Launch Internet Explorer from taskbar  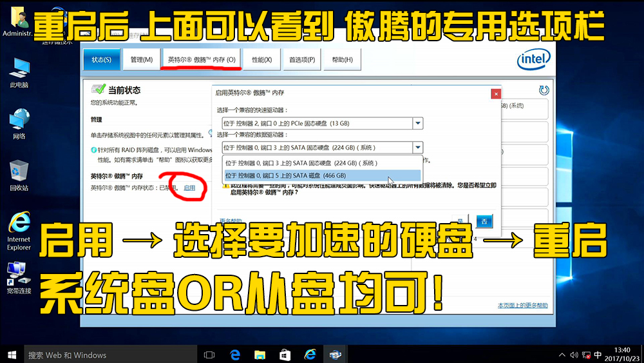tap(310, 355)
